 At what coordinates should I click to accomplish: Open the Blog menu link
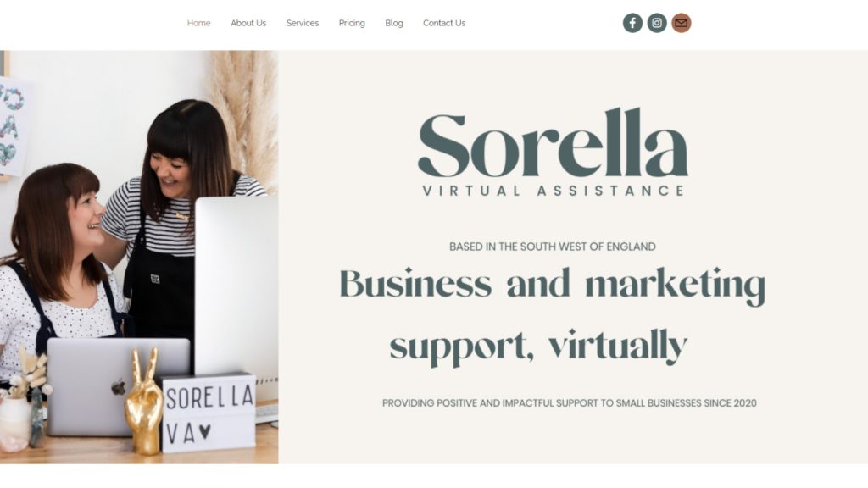tap(394, 23)
